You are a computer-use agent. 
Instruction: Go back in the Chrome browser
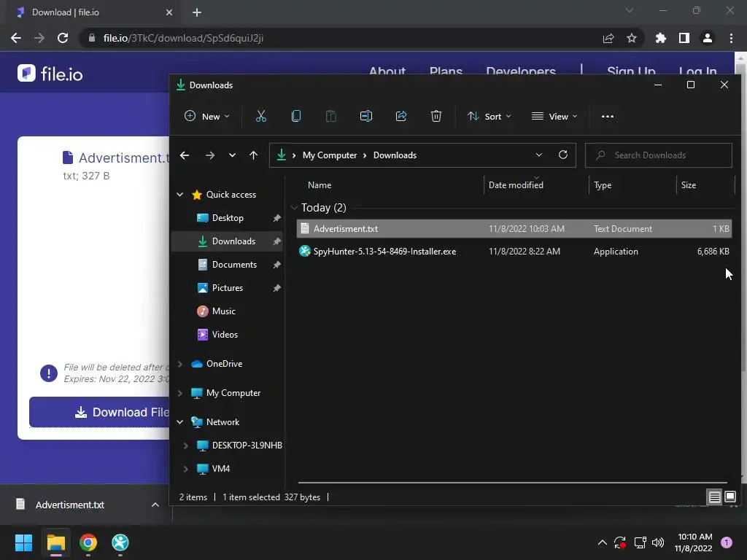pos(16,38)
